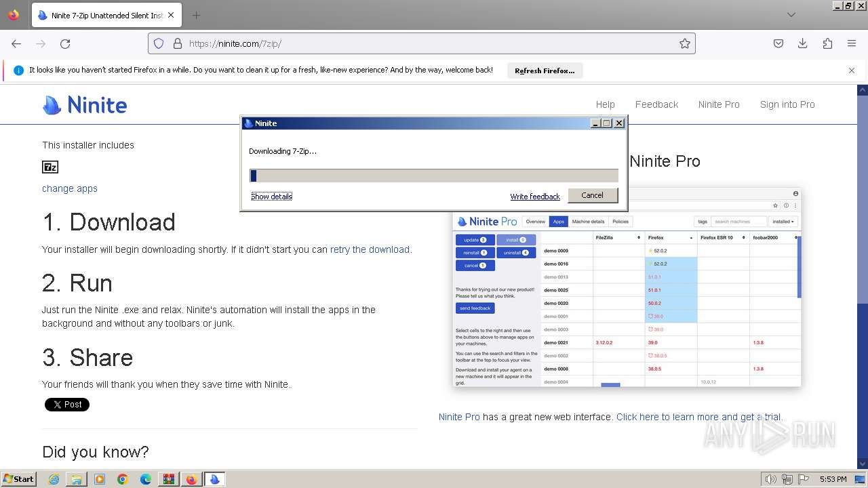This screenshot has width=868, height=488.
Task: Open Firefox View pinned icon
Action: 14,15
